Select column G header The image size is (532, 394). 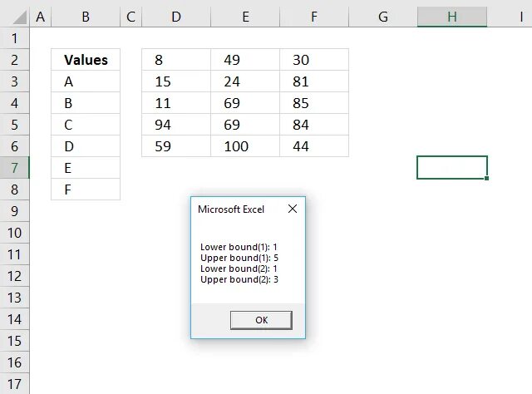383,16
